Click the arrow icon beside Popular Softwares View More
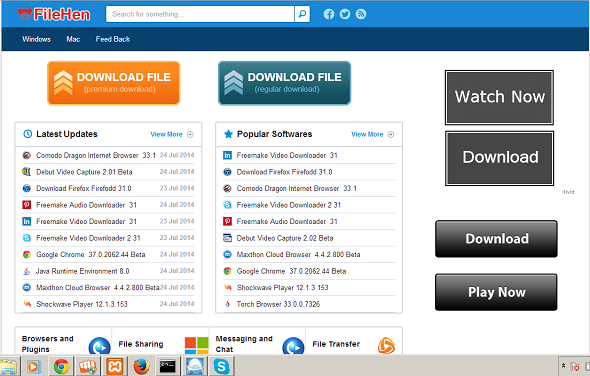Image resolution: width=590 pixels, height=376 pixels. tap(391, 134)
